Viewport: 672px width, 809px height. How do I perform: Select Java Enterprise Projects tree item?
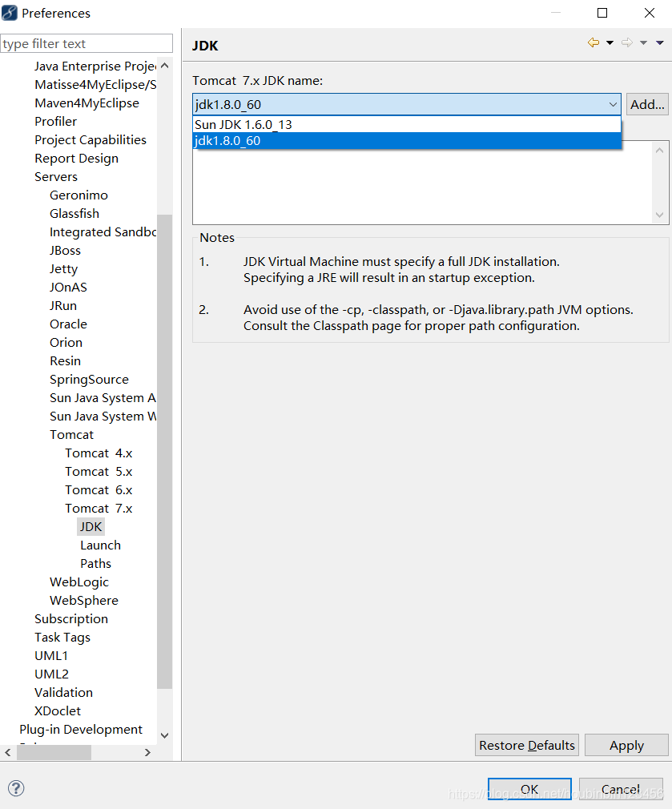(95, 66)
